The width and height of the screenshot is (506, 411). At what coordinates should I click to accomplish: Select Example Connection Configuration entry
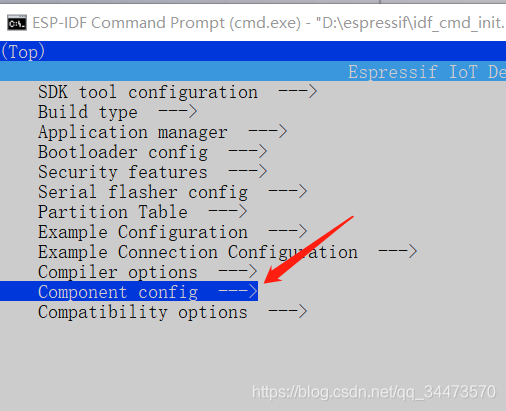click(x=227, y=252)
